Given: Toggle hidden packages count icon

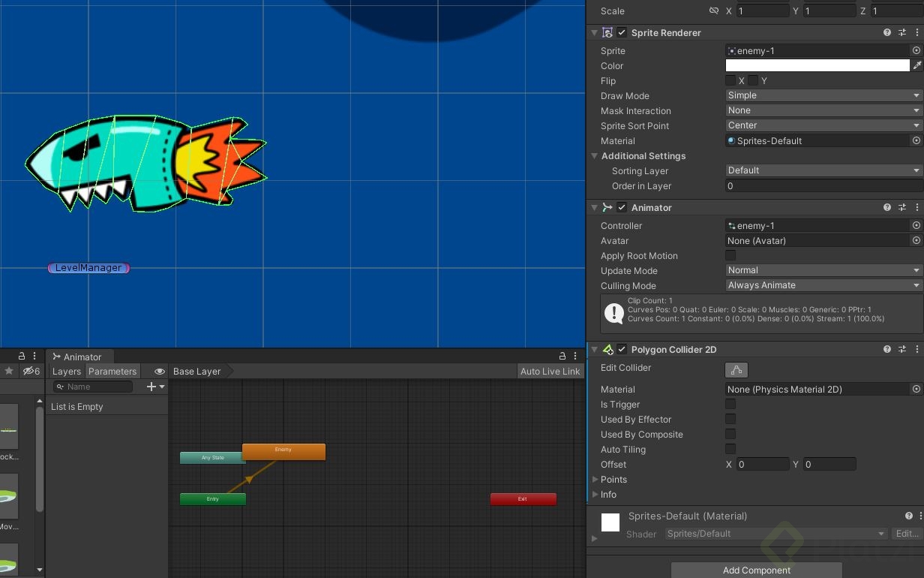Looking at the screenshot, I should pos(31,371).
